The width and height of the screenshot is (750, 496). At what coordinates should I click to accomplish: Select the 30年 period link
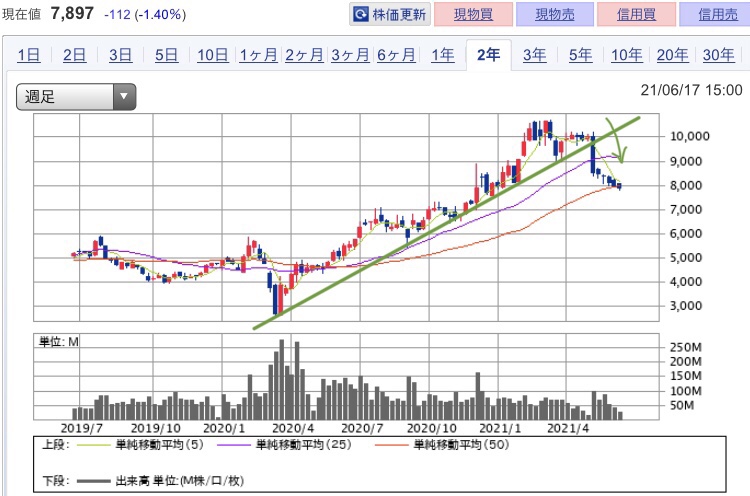[718, 55]
